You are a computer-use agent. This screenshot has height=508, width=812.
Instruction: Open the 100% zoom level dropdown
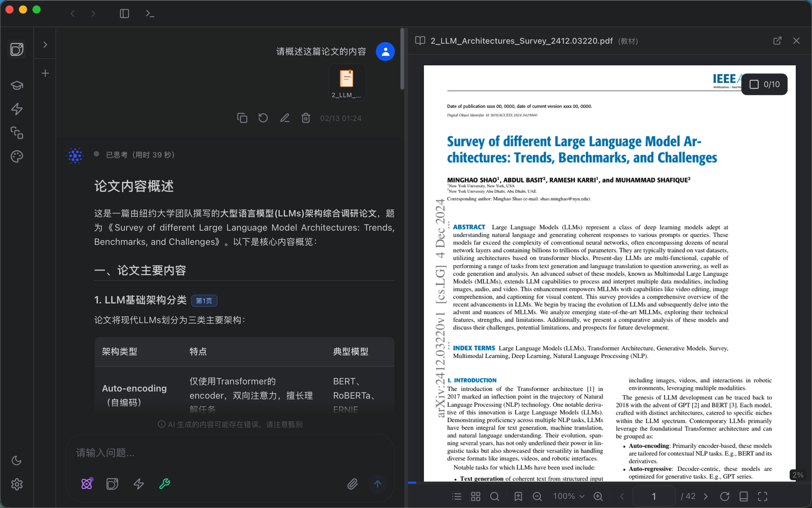click(568, 496)
